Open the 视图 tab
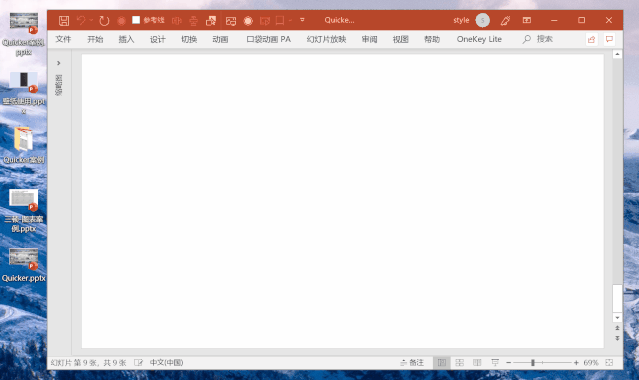 (401, 39)
